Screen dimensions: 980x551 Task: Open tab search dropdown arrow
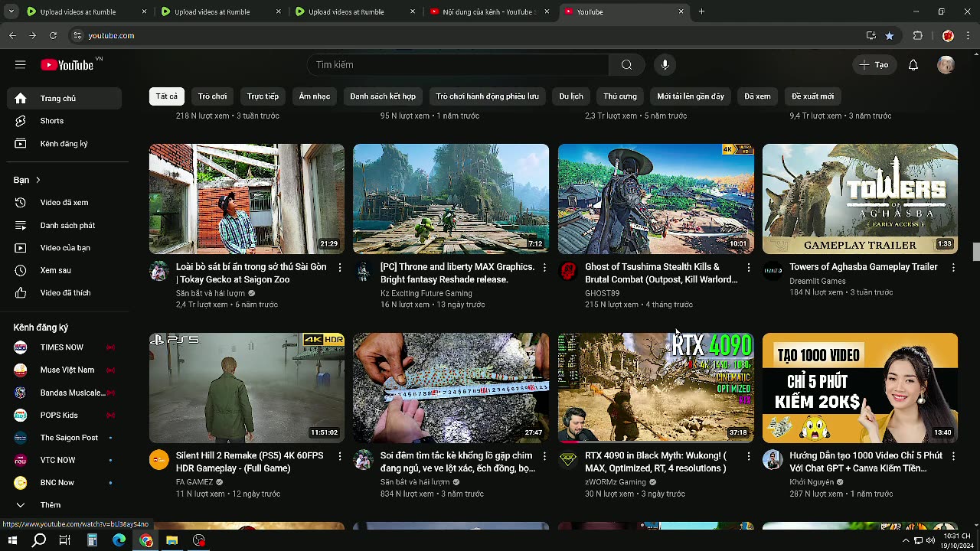pos(11,11)
